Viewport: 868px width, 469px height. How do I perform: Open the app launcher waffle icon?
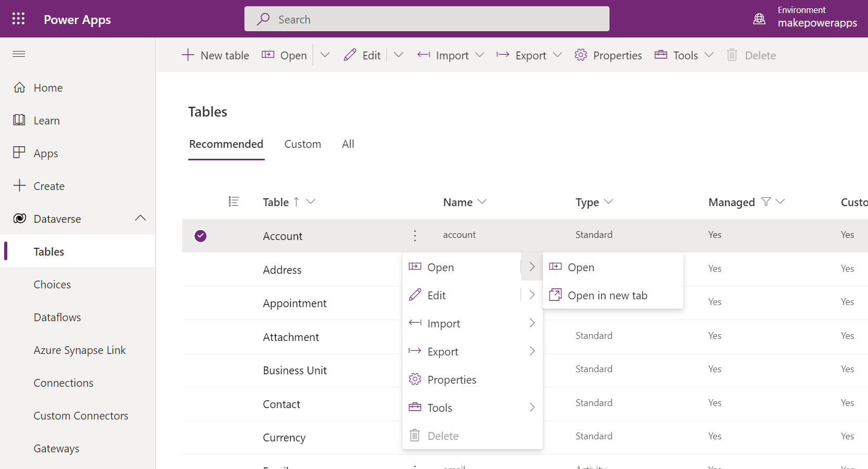pos(18,19)
